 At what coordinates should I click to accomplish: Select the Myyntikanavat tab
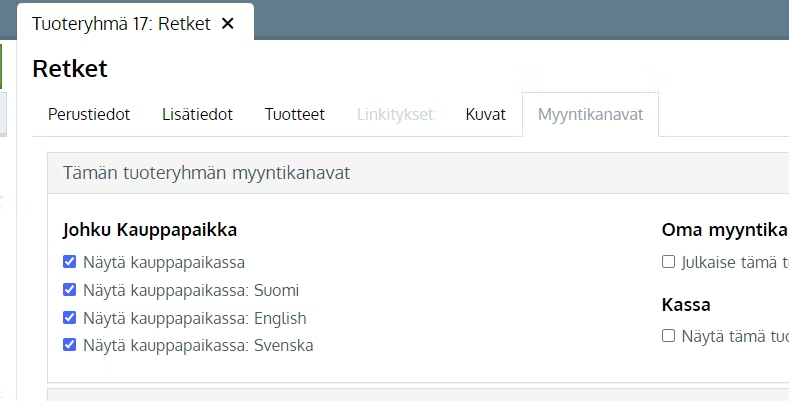coord(590,114)
